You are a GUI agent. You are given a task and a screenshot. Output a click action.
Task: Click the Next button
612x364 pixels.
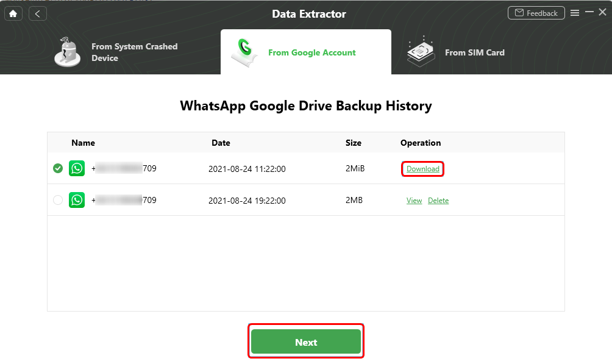click(305, 342)
